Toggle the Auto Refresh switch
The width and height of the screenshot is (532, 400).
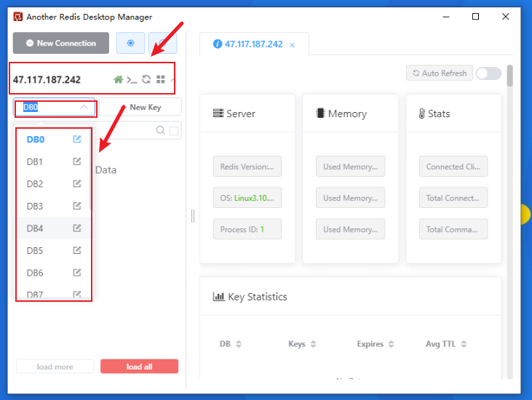pyautogui.click(x=488, y=73)
